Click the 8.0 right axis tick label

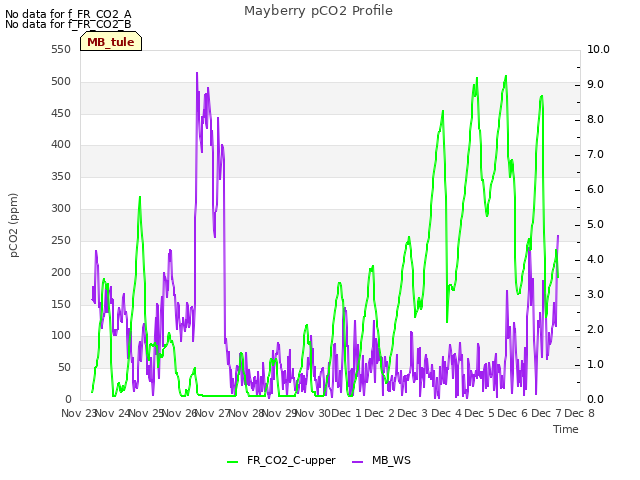pyautogui.click(x=596, y=120)
